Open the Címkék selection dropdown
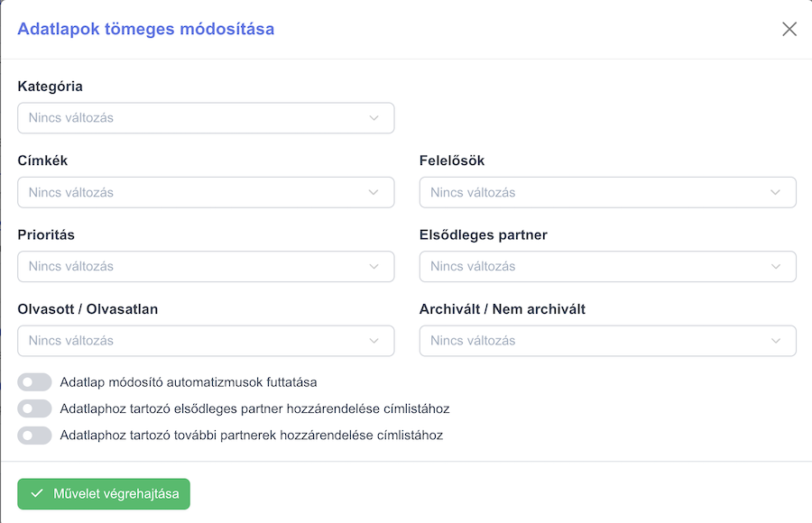Screen dimensions: 812x523 tap(206, 193)
